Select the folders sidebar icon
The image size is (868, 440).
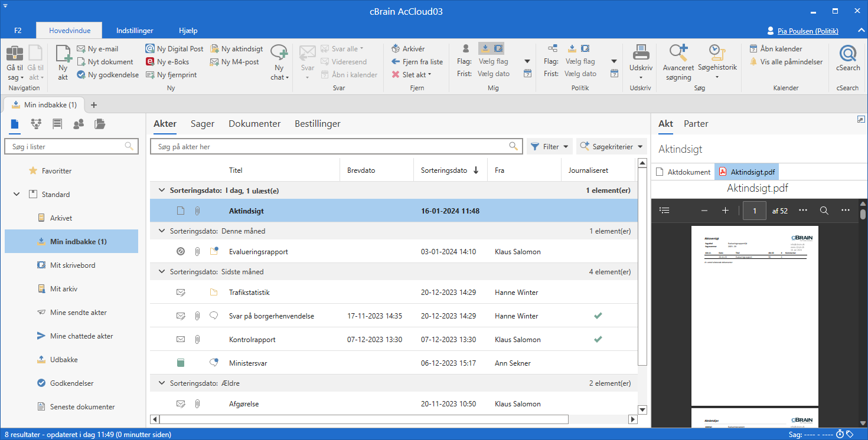(100, 124)
